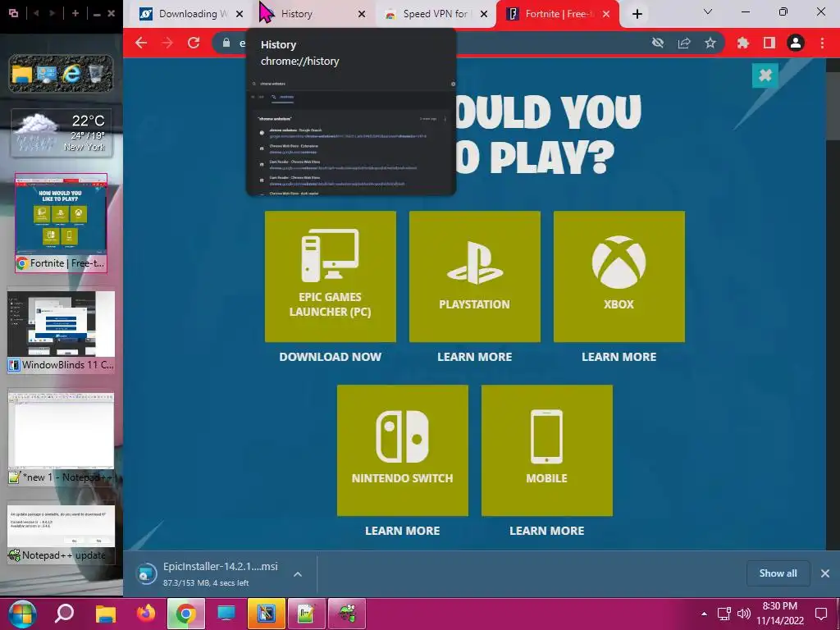The height and width of the screenshot is (630, 840).
Task: Open taskbar search magnifier
Action: click(64, 614)
